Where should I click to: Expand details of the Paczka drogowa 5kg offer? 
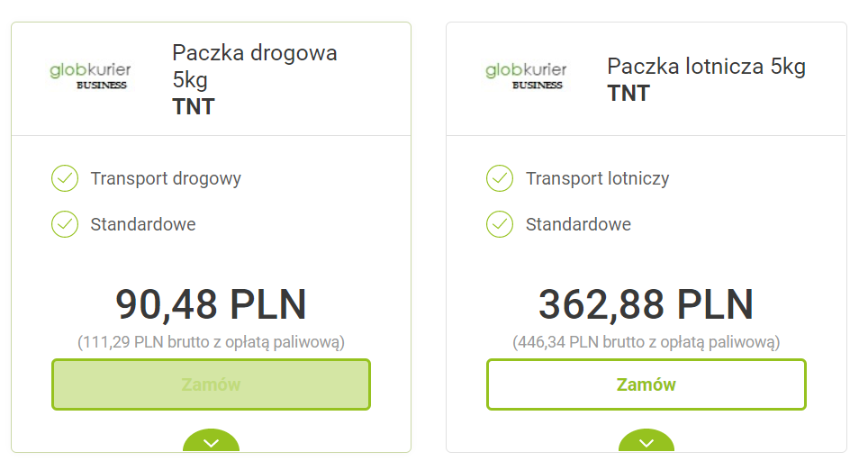211,442
